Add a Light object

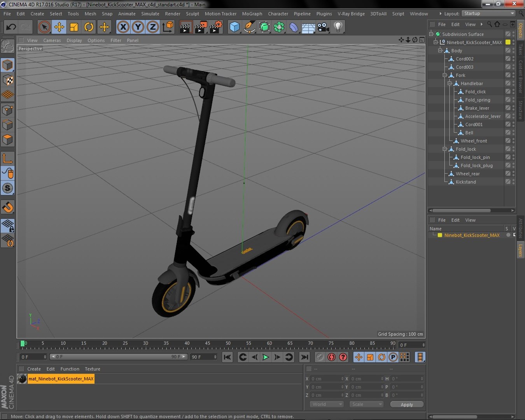click(x=338, y=27)
